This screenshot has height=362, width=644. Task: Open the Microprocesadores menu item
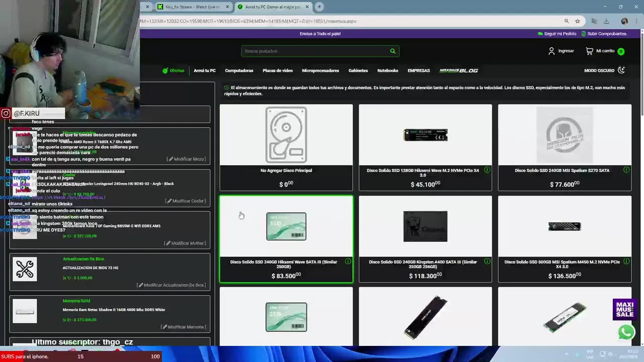click(320, 70)
